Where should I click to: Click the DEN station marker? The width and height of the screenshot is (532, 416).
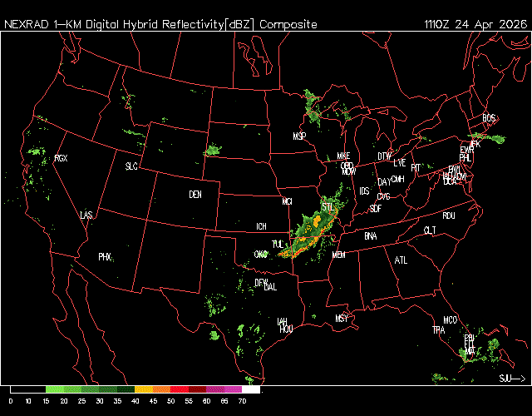(195, 195)
